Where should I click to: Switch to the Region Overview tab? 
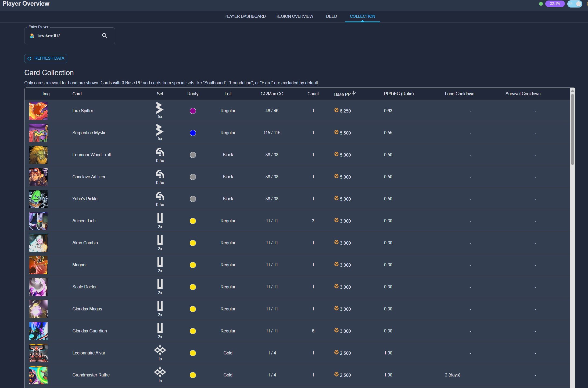tap(294, 16)
